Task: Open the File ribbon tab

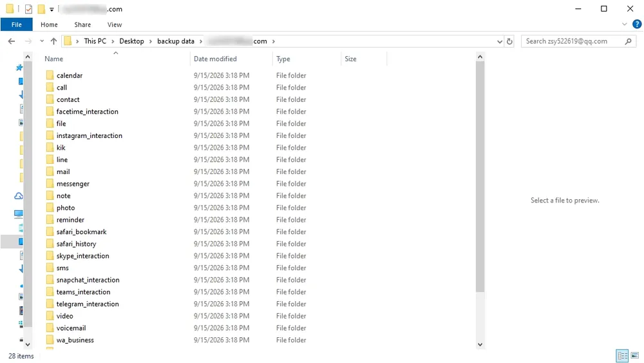Action: point(17,25)
